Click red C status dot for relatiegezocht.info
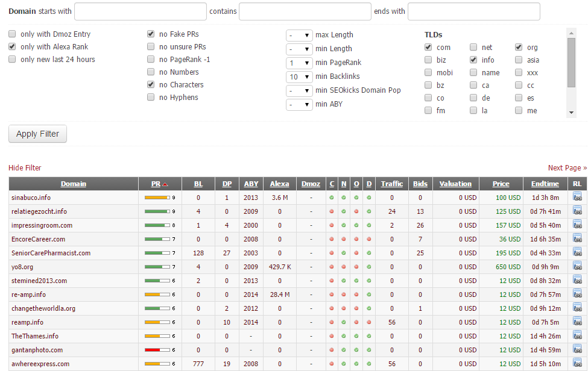This screenshot has height=371, width=588. 332,211
